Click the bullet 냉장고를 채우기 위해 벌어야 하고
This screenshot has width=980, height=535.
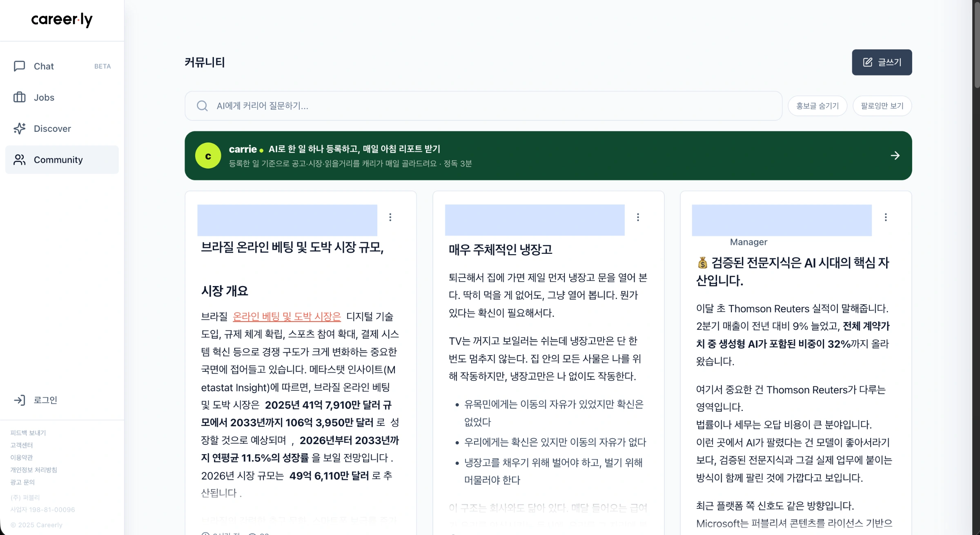(553, 471)
